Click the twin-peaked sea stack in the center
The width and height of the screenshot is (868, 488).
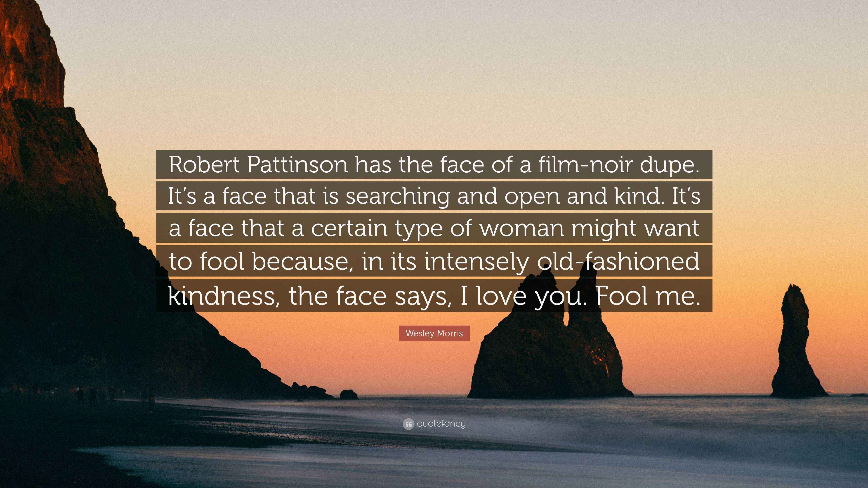point(549,337)
